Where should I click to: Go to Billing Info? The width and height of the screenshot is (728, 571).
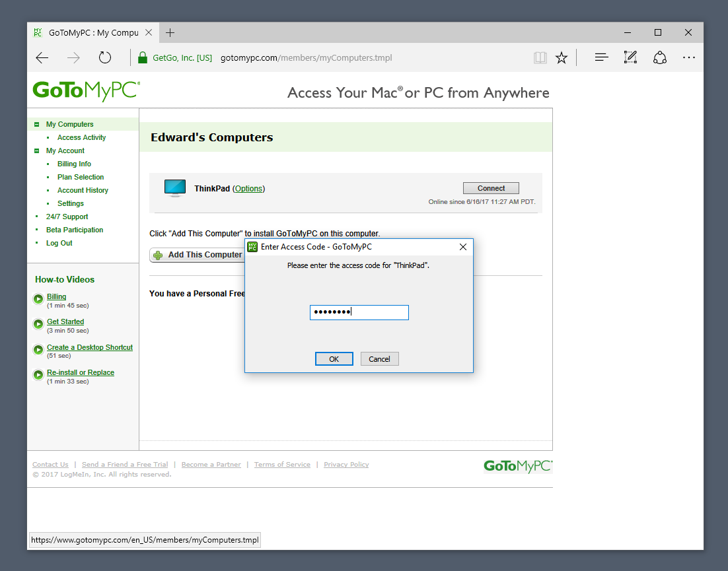click(74, 164)
